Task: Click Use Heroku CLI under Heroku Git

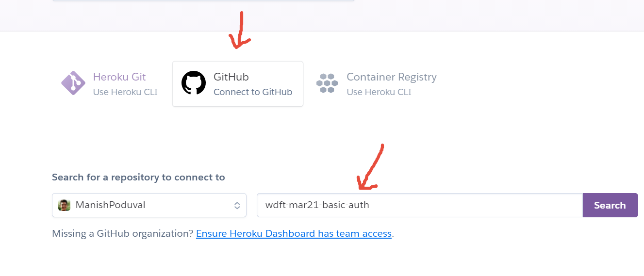Action: click(x=125, y=92)
